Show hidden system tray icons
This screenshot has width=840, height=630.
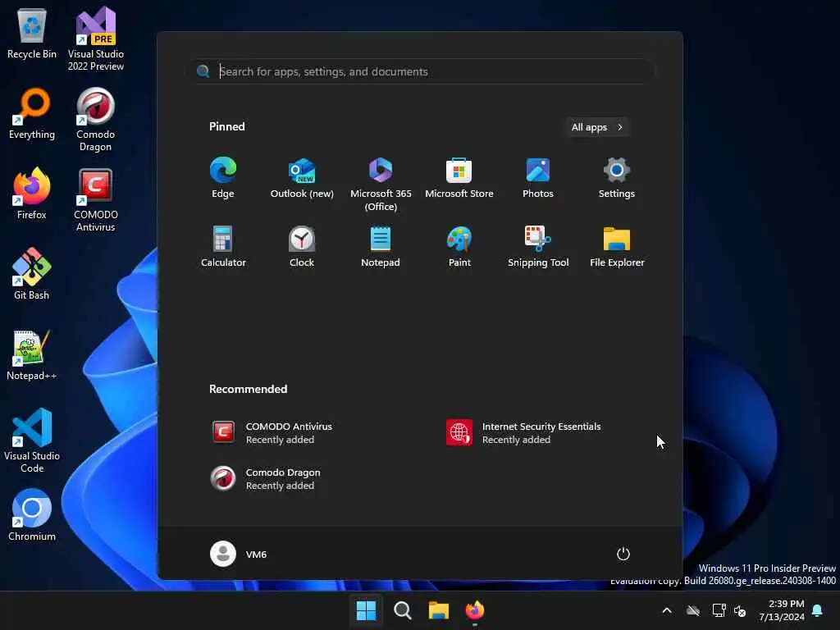pyautogui.click(x=667, y=610)
